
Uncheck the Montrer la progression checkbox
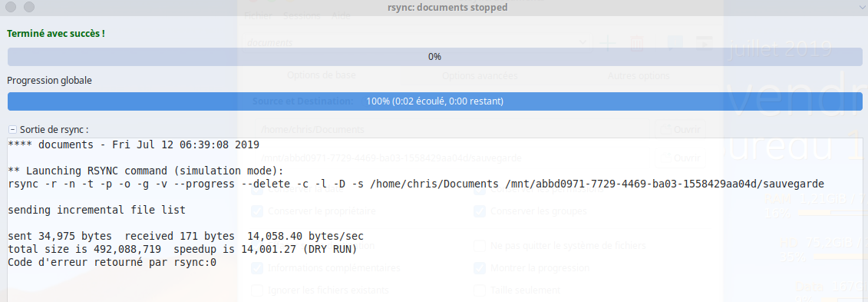[x=480, y=268]
